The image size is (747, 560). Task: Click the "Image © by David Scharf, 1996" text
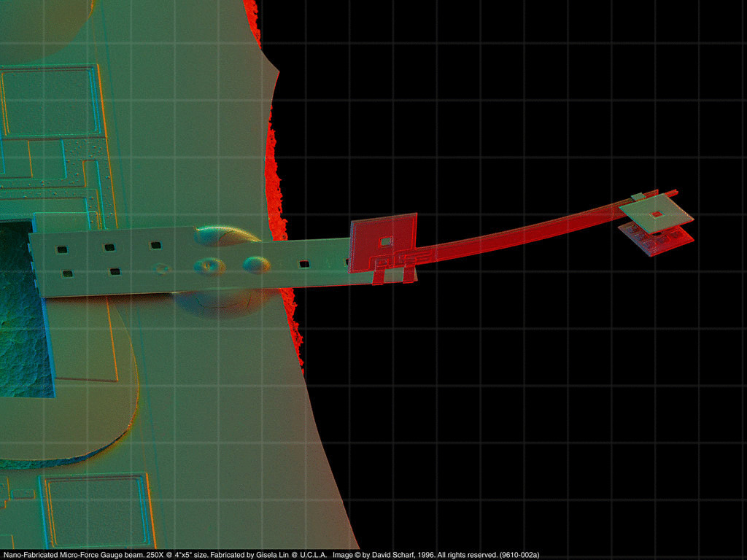coord(384,555)
